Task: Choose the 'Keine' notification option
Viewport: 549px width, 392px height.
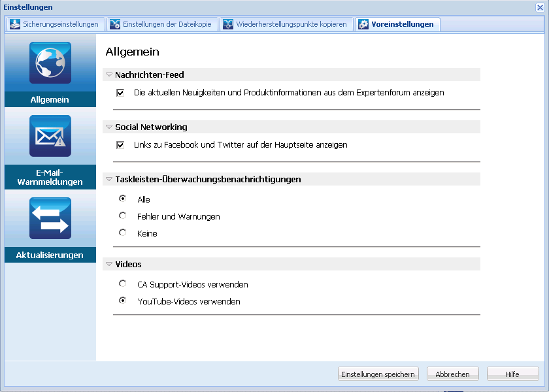Action: (x=122, y=233)
